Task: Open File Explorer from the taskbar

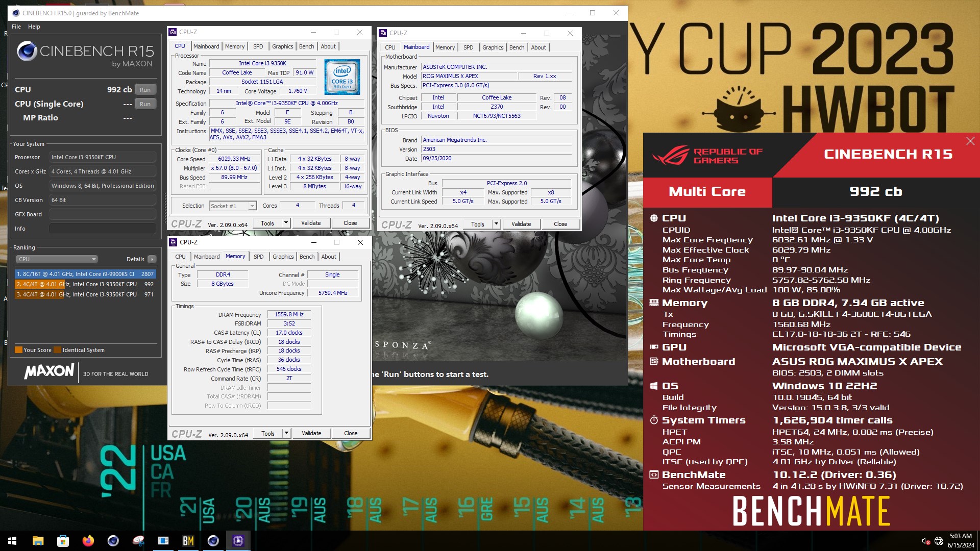Action: tap(38, 541)
